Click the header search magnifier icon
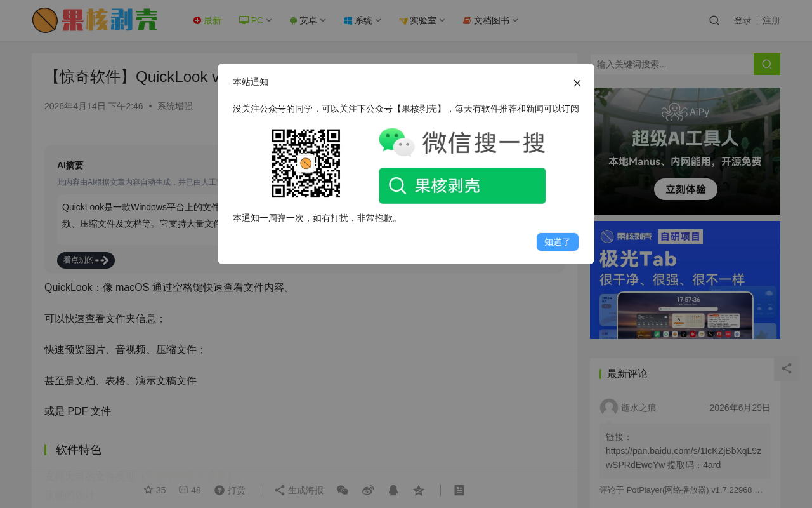The height and width of the screenshot is (508, 812). 714,20
